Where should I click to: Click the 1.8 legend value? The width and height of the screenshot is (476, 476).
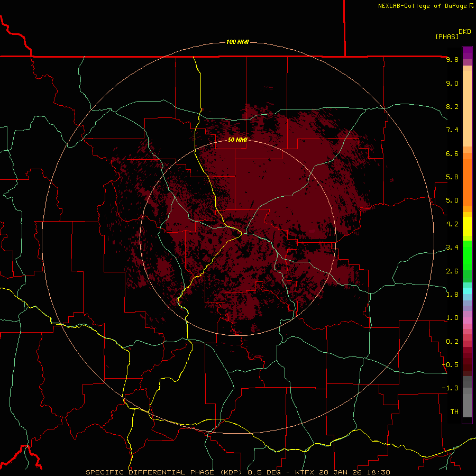pyautogui.click(x=452, y=295)
